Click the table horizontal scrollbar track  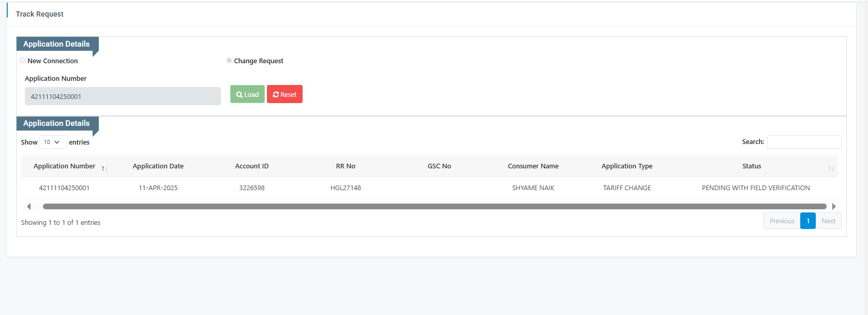435,206
